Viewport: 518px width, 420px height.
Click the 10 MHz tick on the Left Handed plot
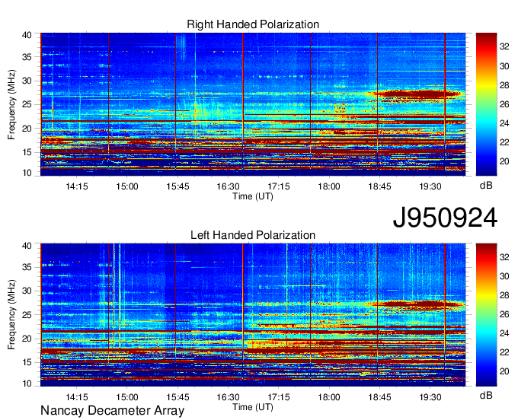pos(27,383)
